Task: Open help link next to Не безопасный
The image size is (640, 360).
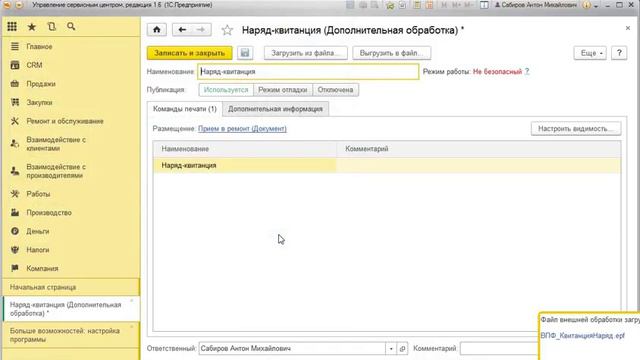Action: (x=527, y=71)
